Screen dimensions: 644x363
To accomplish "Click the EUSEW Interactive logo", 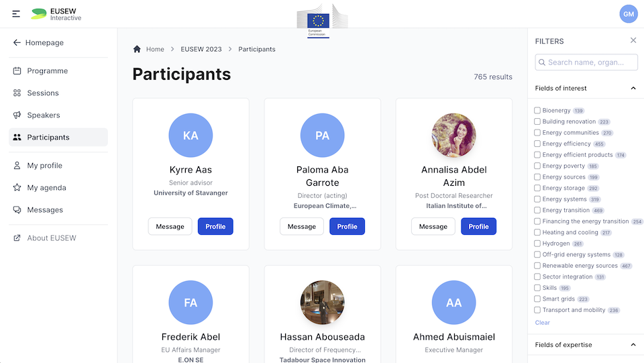I will point(56,14).
